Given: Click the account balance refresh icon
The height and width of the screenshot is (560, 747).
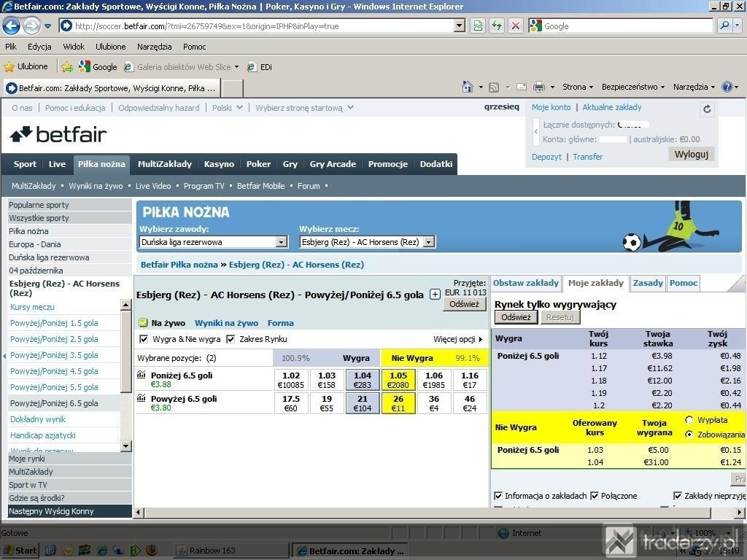Looking at the screenshot, I should (x=707, y=109).
